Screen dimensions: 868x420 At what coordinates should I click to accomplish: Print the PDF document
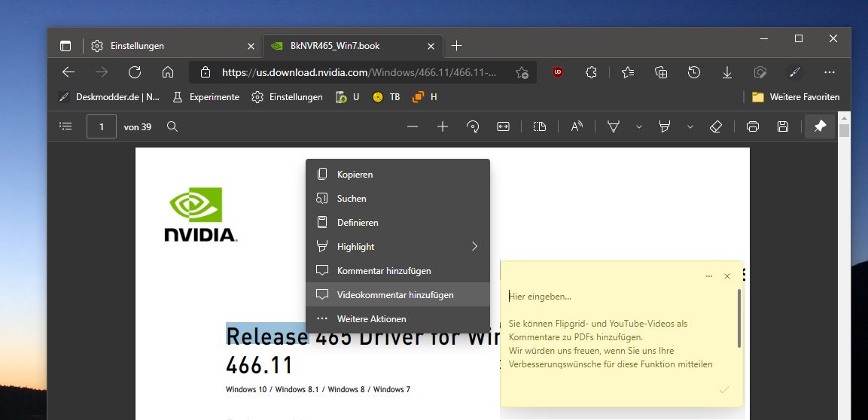pos(752,126)
